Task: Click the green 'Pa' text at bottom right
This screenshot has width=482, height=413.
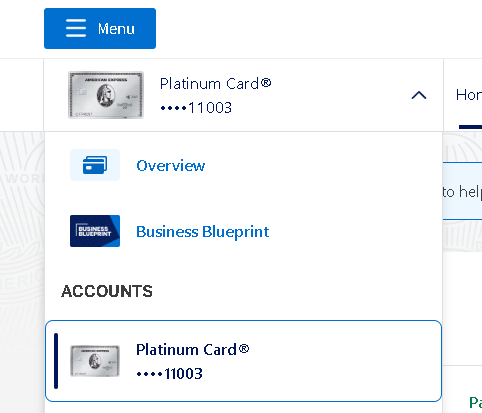Action: coord(475,402)
